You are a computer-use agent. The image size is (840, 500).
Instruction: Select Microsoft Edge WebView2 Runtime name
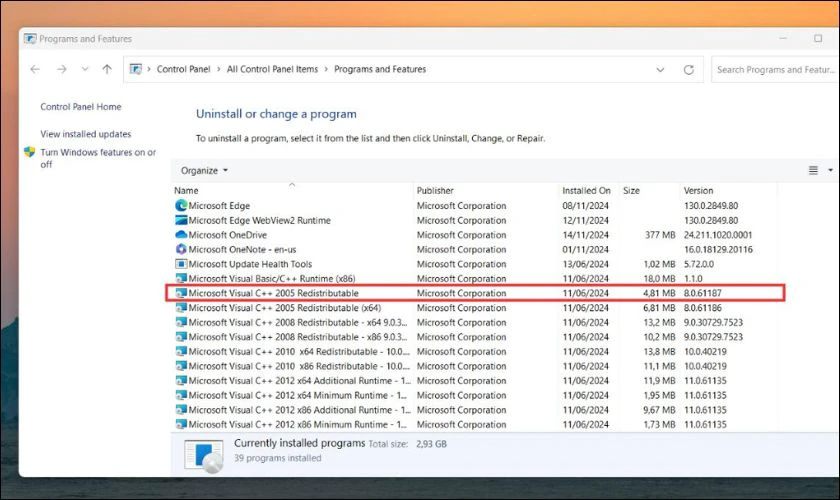259,220
